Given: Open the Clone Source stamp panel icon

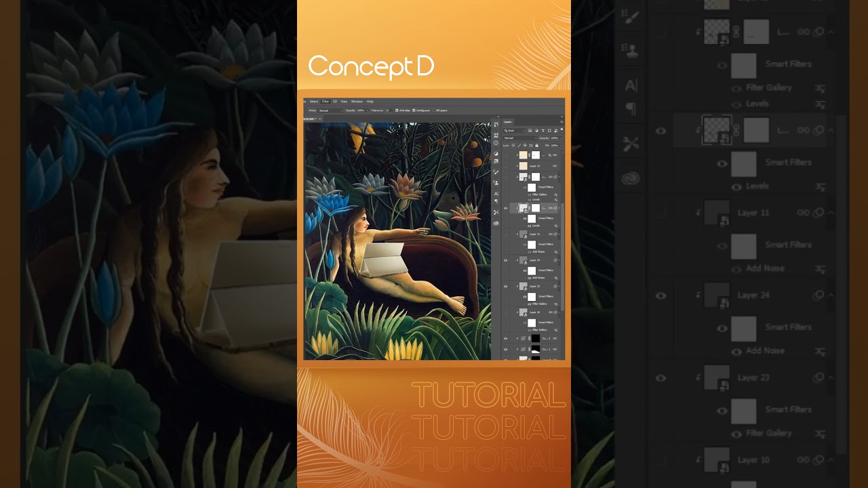Looking at the screenshot, I should click(496, 182).
